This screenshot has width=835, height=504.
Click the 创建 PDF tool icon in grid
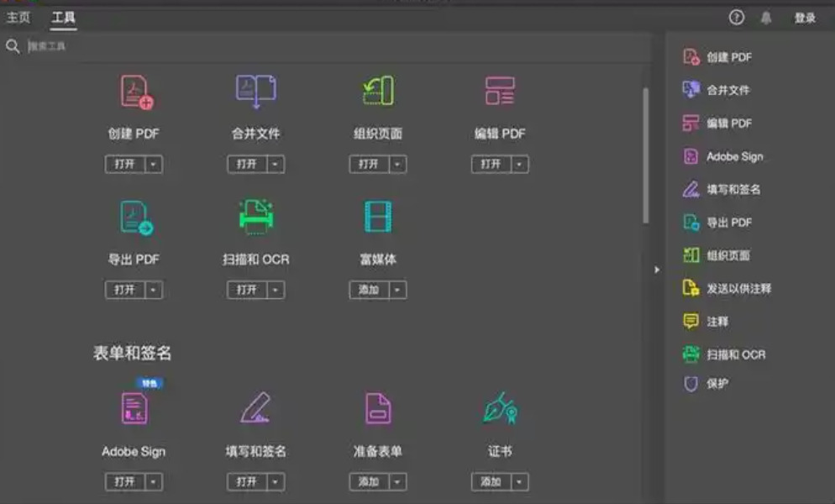pyautogui.click(x=137, y=92)
